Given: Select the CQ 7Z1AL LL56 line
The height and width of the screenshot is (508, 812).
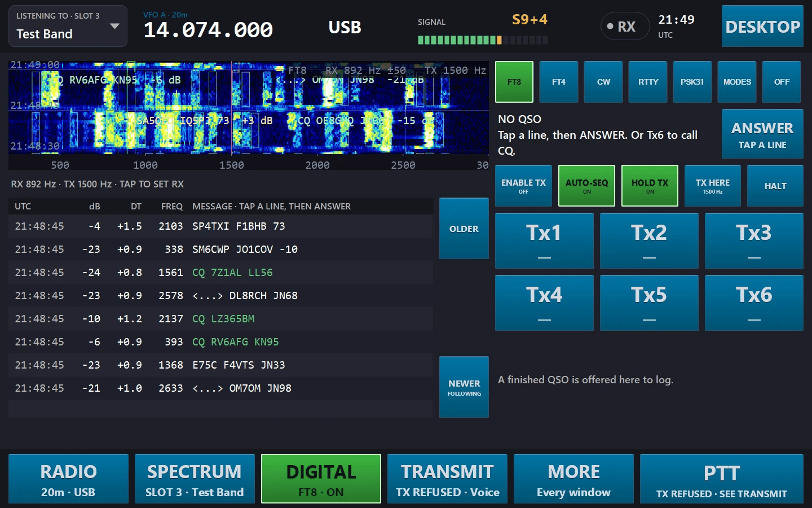Looking at the screenshot, I should [220, 273].
